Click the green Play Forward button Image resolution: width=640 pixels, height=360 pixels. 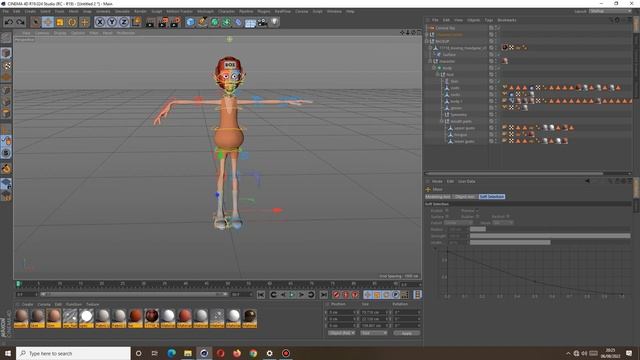click(x=292, y=295)
